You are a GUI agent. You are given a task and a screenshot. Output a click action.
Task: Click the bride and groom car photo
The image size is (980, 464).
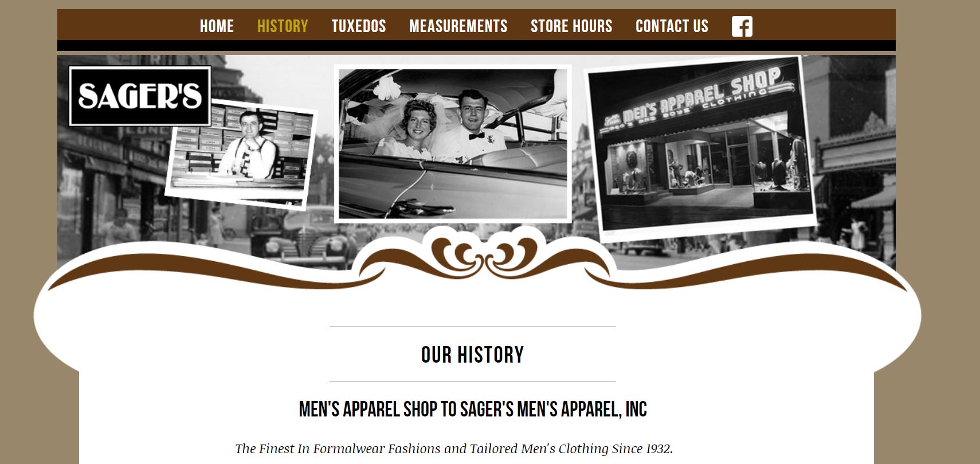tap(453, 144)
